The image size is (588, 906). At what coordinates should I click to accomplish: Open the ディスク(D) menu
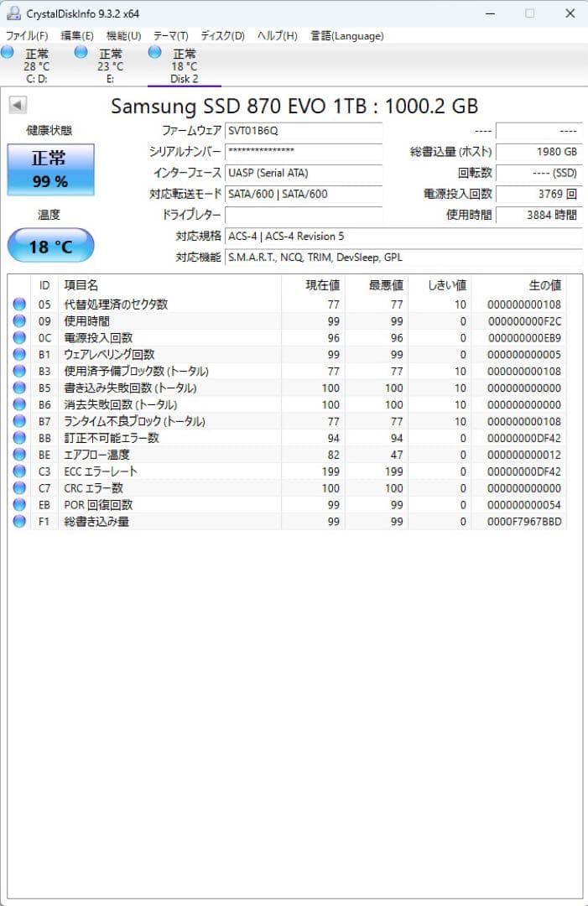click(222, 36)
